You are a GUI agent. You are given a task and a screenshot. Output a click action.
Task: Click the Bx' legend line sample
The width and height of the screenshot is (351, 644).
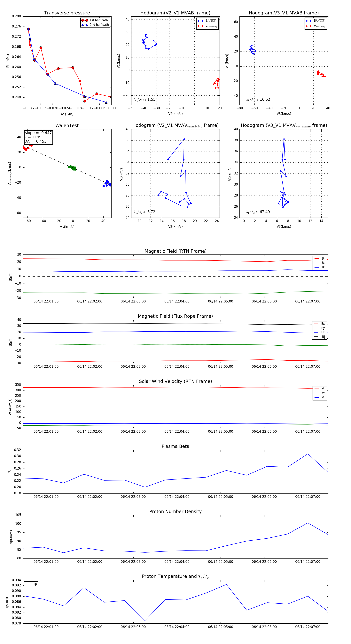[316, 324]
